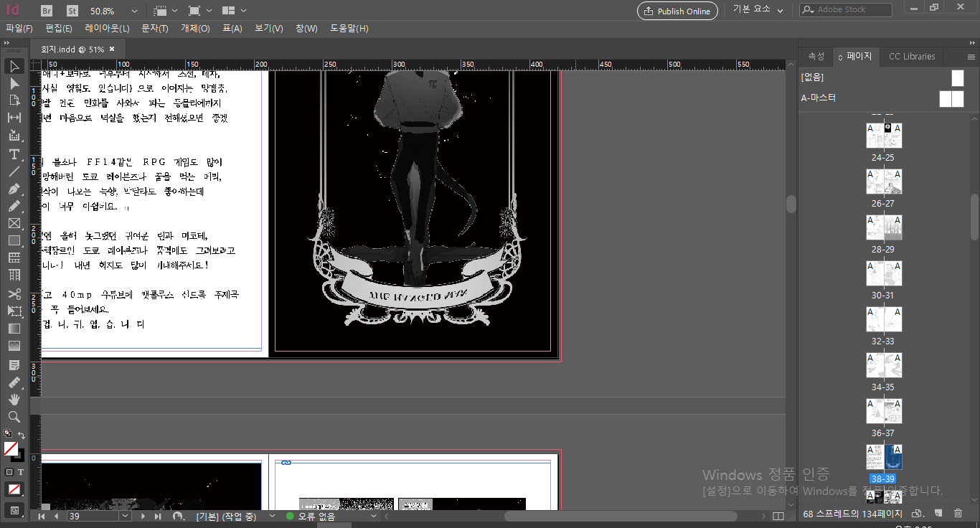Open the zoom level dropdown
Image resolution: width=980 pixels, height=528 pixels.
[x=134, y=11]
